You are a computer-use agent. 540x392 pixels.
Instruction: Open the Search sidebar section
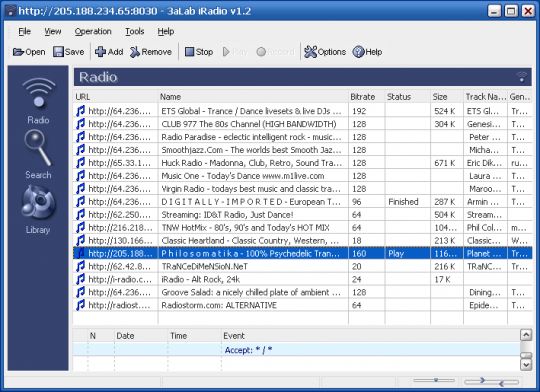[x=38, y=155]
